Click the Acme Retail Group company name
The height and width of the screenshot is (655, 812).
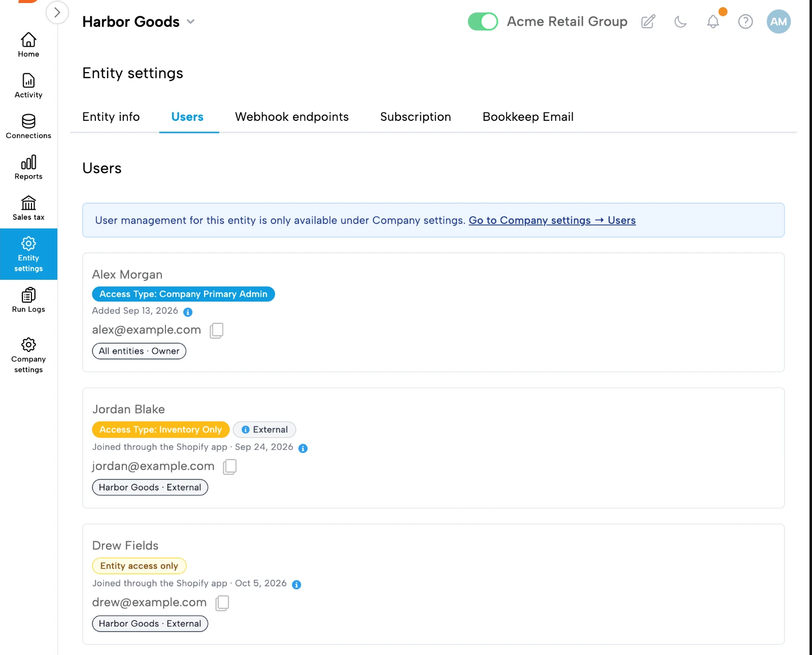(x=567, y=22)
